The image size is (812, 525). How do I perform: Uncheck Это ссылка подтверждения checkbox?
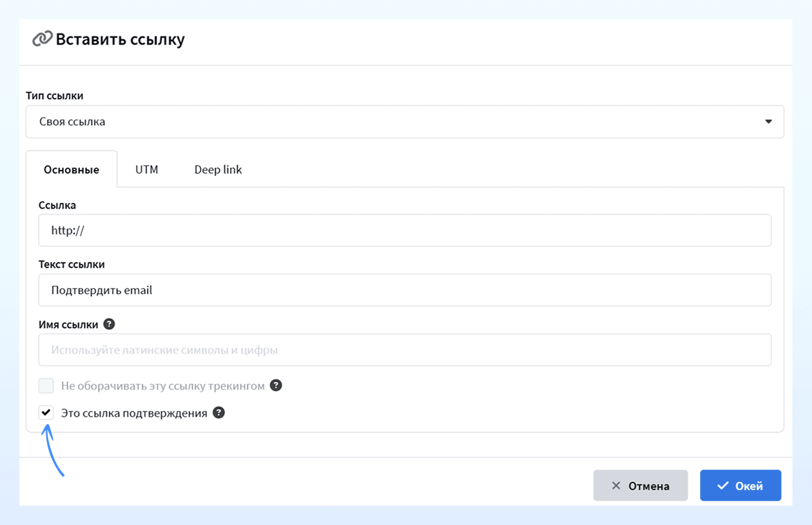[x=46, y=413]
